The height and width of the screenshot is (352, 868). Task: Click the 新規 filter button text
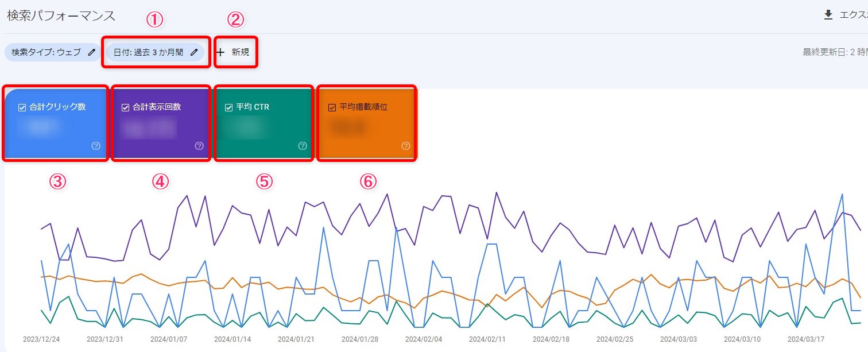(241, 52)
